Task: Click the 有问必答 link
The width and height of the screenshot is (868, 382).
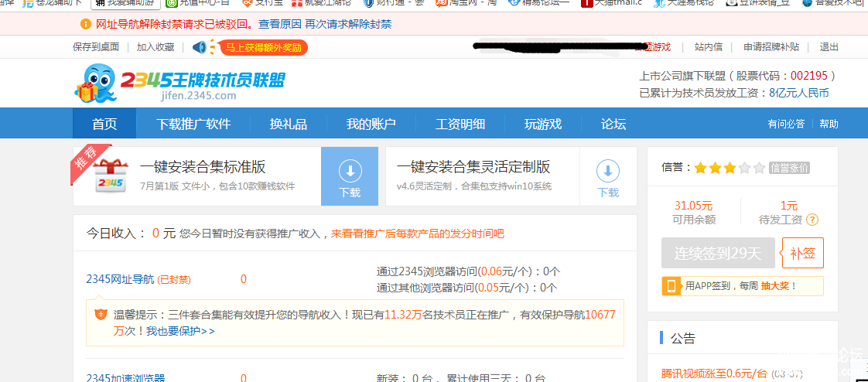Action: [x=786, y=124]
